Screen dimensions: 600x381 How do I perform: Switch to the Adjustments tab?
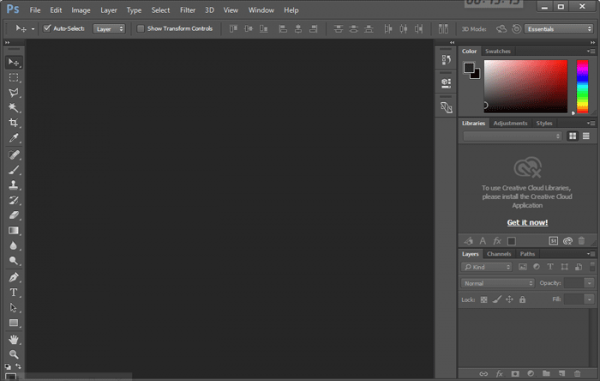coord(510,123)
